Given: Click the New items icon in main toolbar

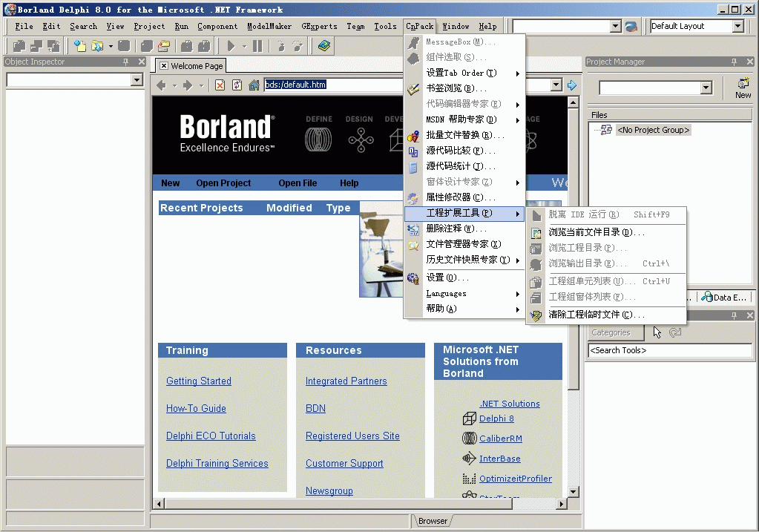Looking at the screenshot, I should pyautogui.click(x=79, y=46).
